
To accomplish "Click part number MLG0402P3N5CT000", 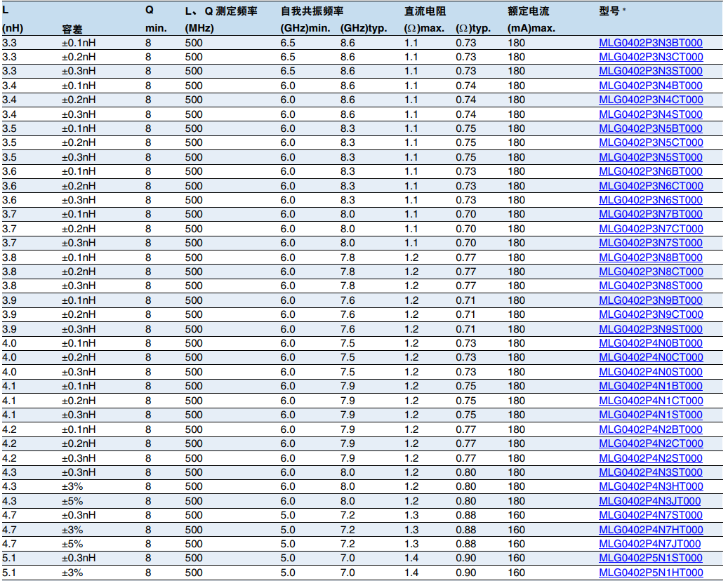I will pyautogui.click(x=651, y=142).
